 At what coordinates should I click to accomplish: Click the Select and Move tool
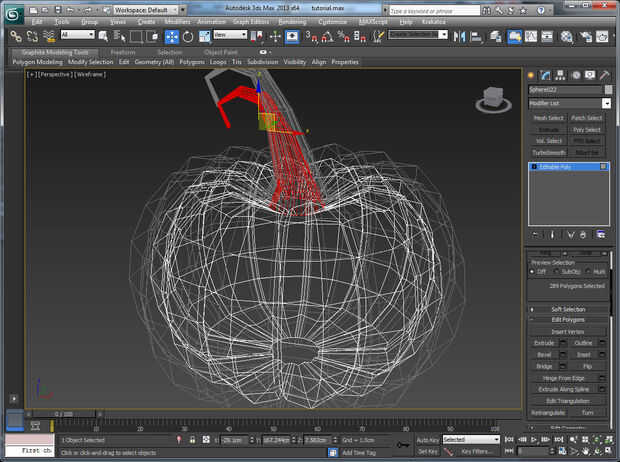[x=172, y=36]
